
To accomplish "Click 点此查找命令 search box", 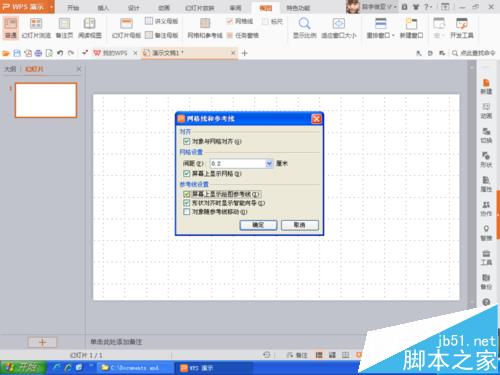I will pyautogui.click(x=473, y=53).
